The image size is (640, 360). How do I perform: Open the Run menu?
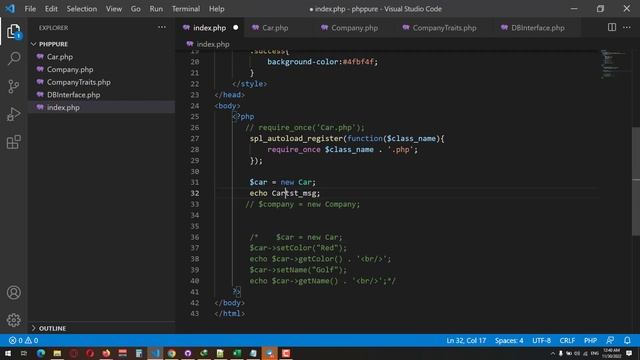tap(156, 9)
